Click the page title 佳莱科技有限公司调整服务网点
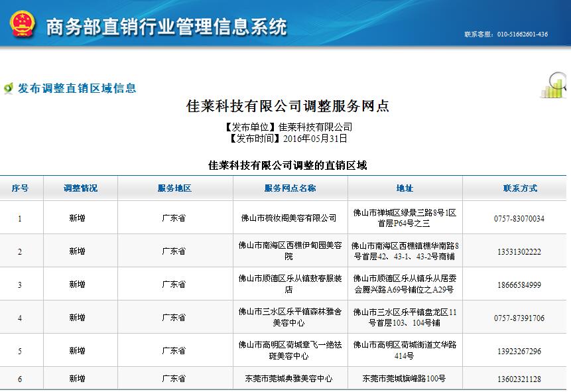The image size is (571, 392). click(288, 106)
